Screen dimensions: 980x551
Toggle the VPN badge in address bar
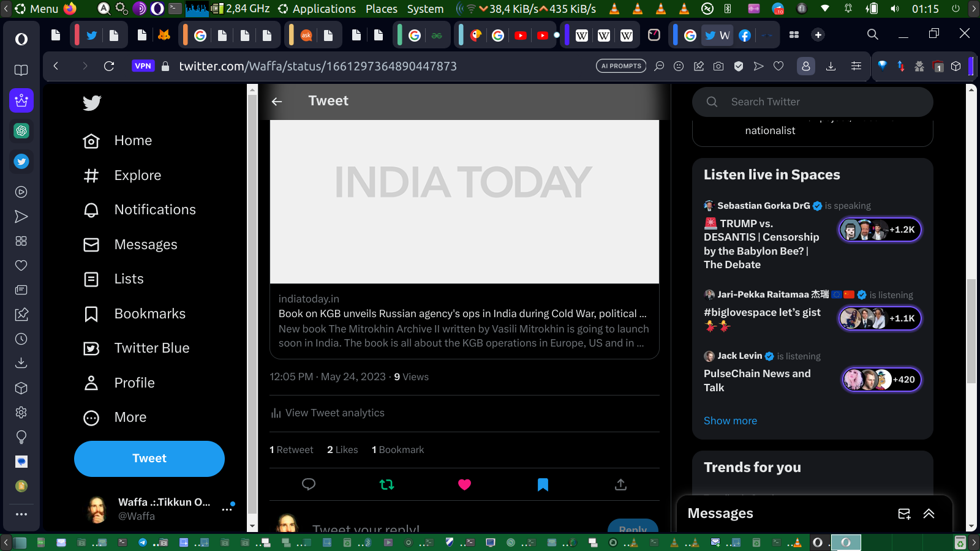point(143,66)
